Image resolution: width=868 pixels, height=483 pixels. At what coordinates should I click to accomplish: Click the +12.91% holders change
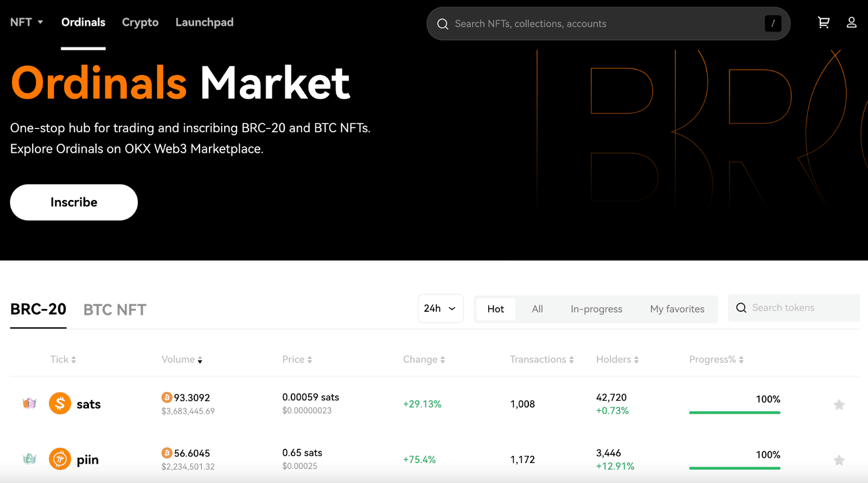(615, 466)
